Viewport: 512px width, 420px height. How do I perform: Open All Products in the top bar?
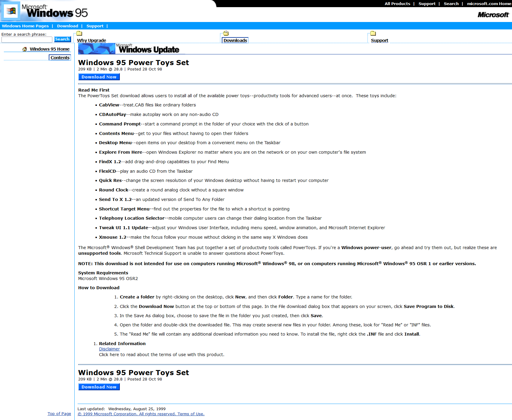(x=397, y=4)
